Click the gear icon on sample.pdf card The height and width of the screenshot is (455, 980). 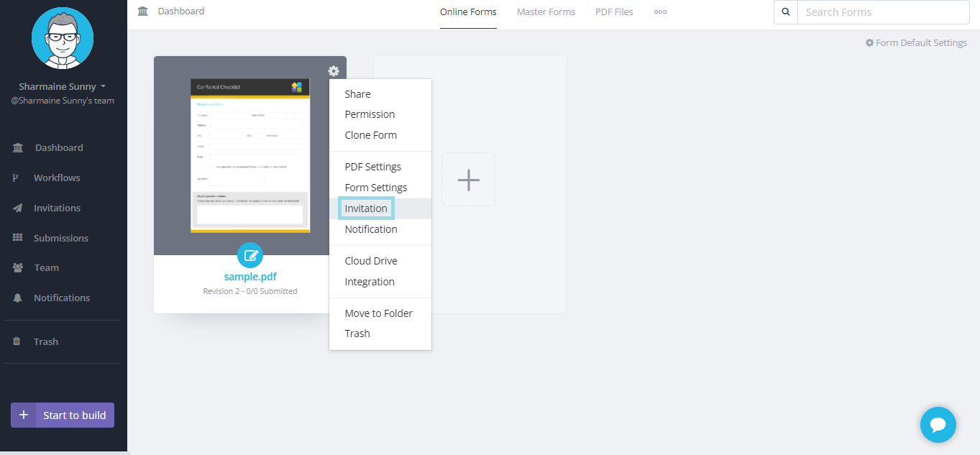334,71
